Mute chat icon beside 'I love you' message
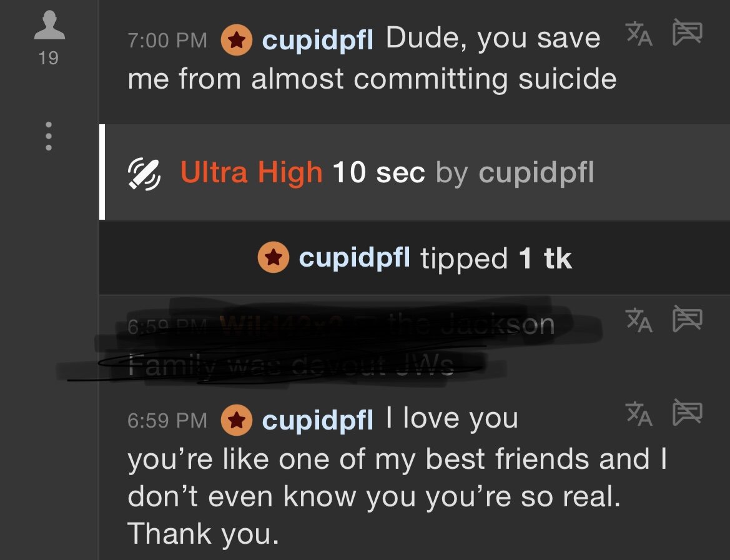The image size is (730, 560). tap(687, 412)
